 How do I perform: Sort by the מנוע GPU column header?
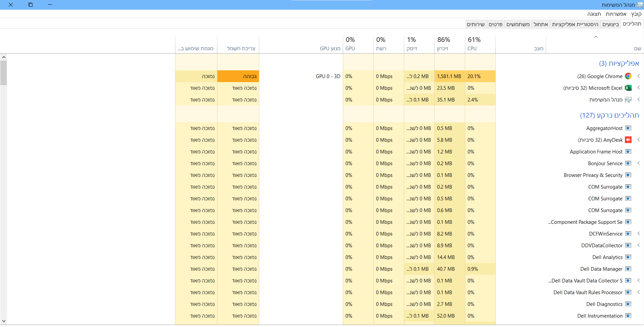[301, 44]
